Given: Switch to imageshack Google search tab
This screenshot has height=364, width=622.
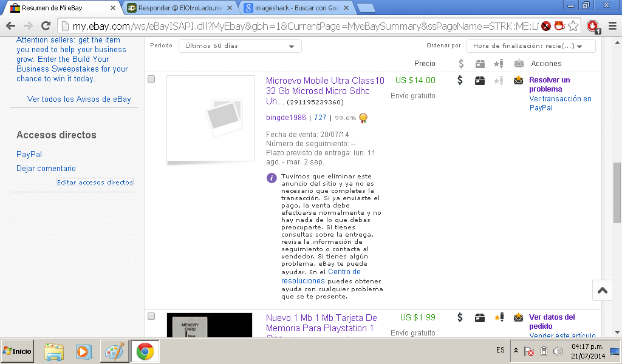Looking at the screenshot, I should click(296, 7).
